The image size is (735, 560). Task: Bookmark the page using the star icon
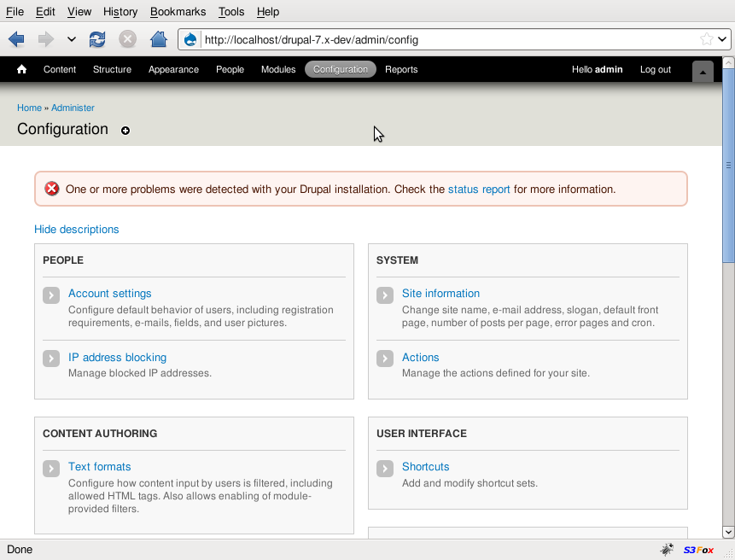[x=706, y=39]
